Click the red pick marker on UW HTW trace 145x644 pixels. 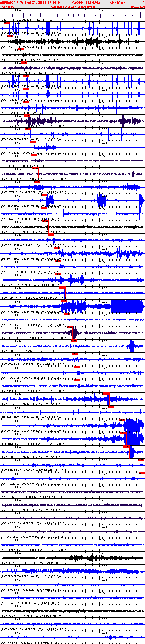pos(75,354)
